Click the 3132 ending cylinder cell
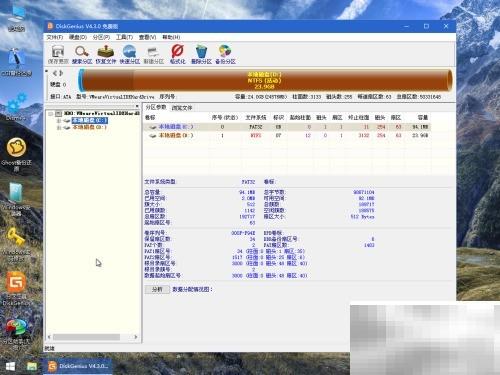The height and width of the screenshot is (375, 500). pos(363,135)
